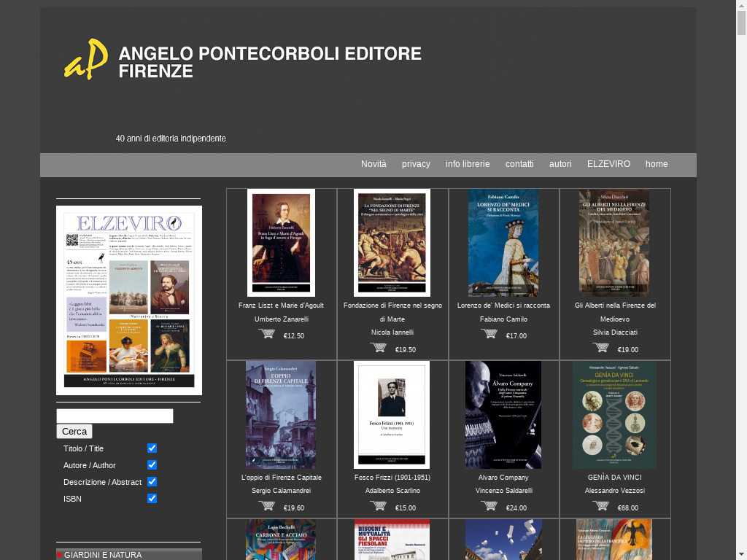Add L'oppio di Firenze Capitale to cart
The height and width of the screenshot is (560, 747).
pyautogui.click(x=266, y=506)
